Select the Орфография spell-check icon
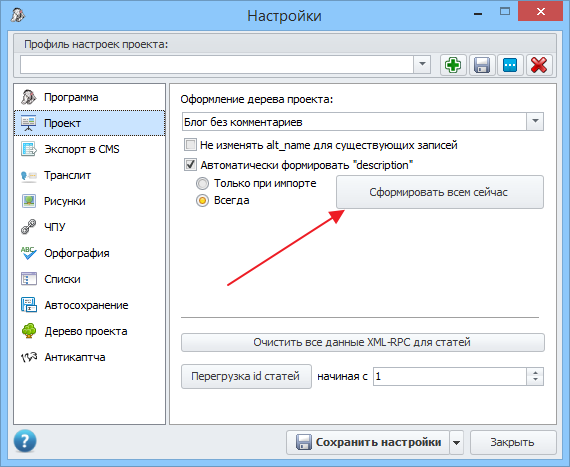 (x=29, y=253)
